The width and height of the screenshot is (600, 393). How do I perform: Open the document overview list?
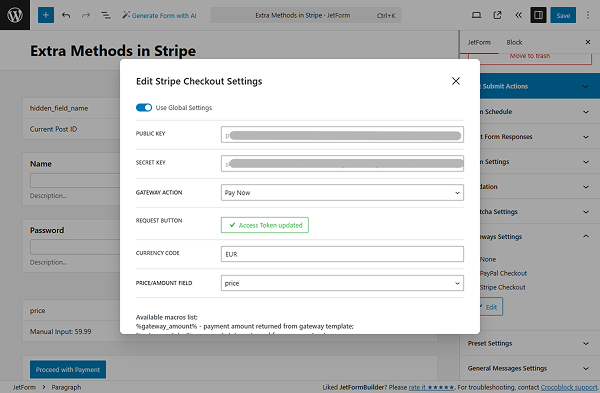coord(106,15)
